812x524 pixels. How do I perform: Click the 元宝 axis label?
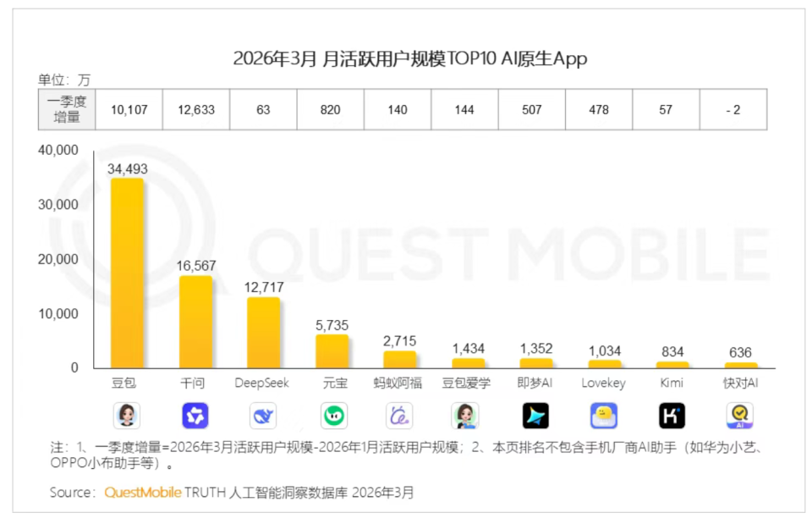(335, 383)
